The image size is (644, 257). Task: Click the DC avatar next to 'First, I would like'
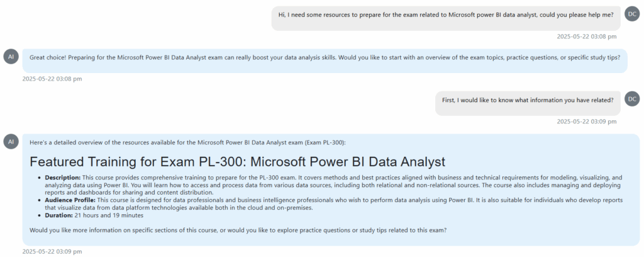pos(633,98)
